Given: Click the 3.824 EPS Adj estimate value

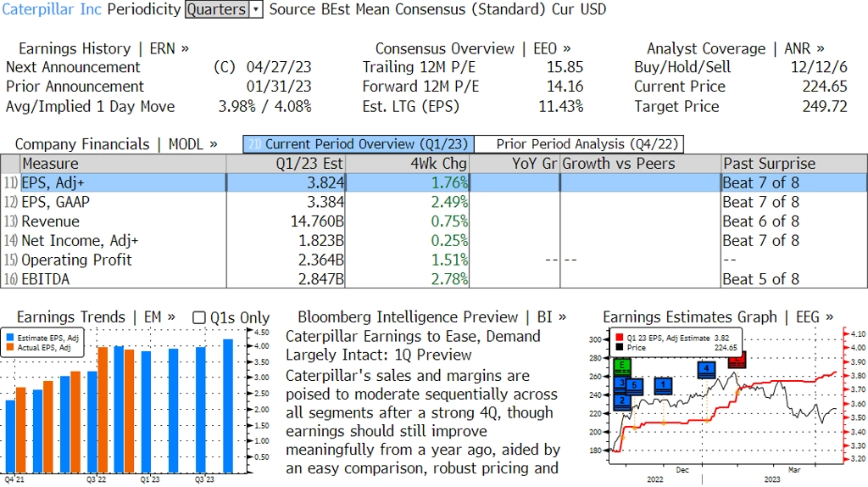Looking at the screenshot, I should point(325,182).
